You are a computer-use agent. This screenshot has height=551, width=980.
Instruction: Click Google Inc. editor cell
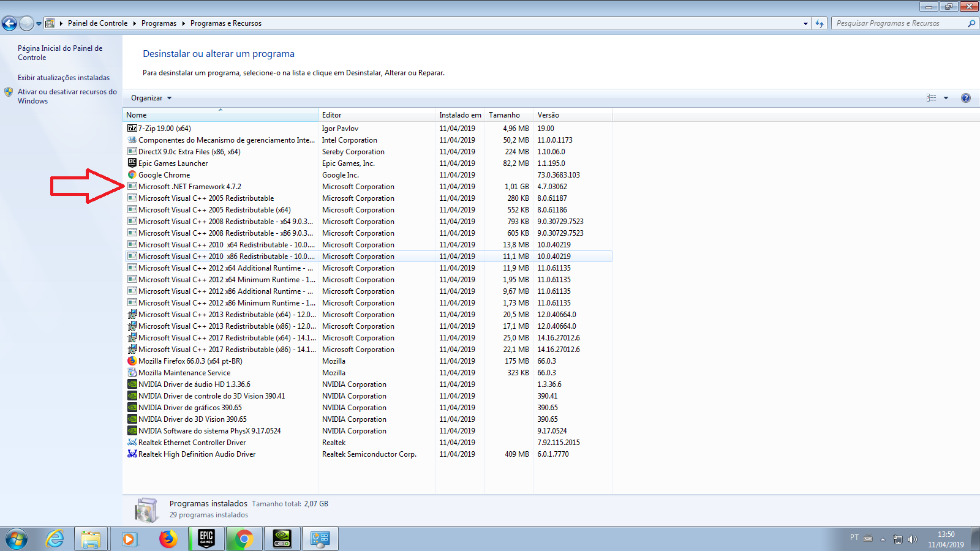(x=341, y=175)
